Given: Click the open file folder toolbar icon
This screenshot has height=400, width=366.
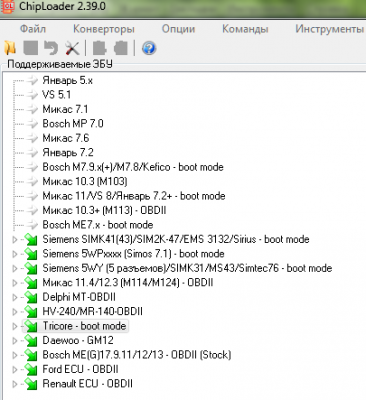Looking at the screenshot, I should [10, 48].
